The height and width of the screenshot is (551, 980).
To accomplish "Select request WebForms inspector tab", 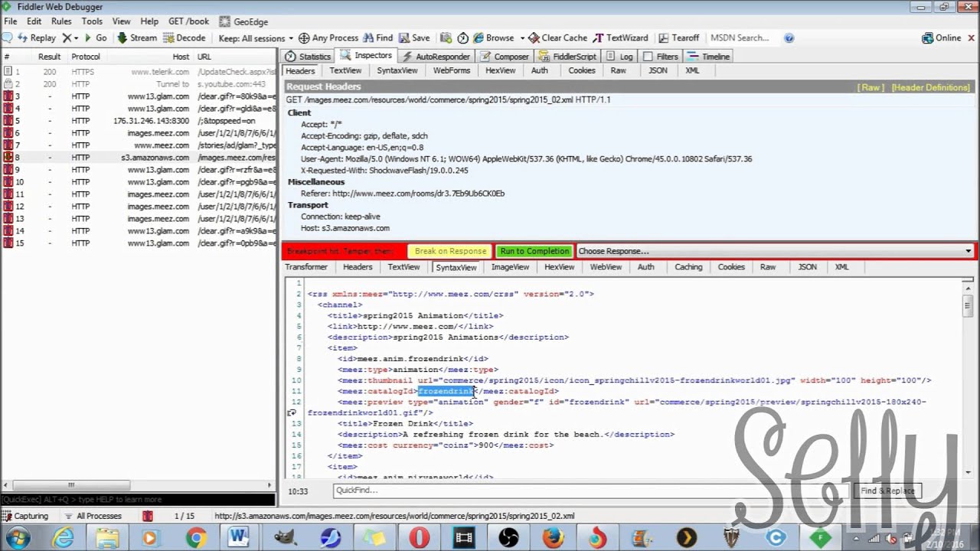I will click(x=452, y=70).
